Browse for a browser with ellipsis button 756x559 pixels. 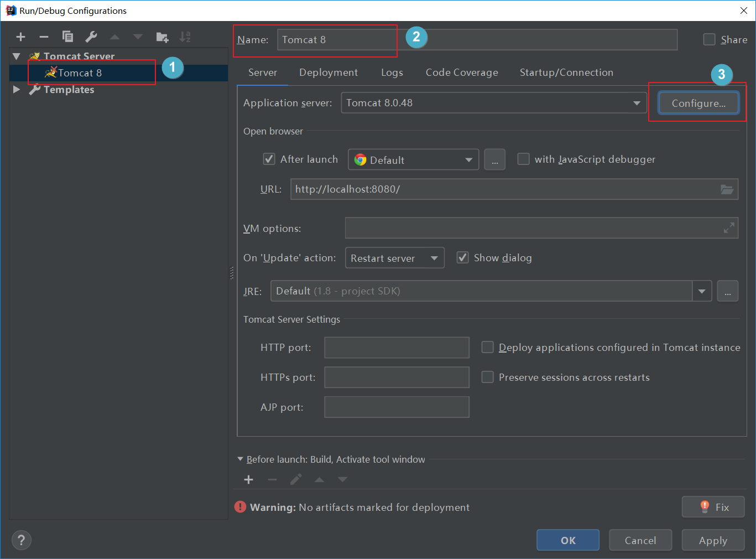click(495, 160)
